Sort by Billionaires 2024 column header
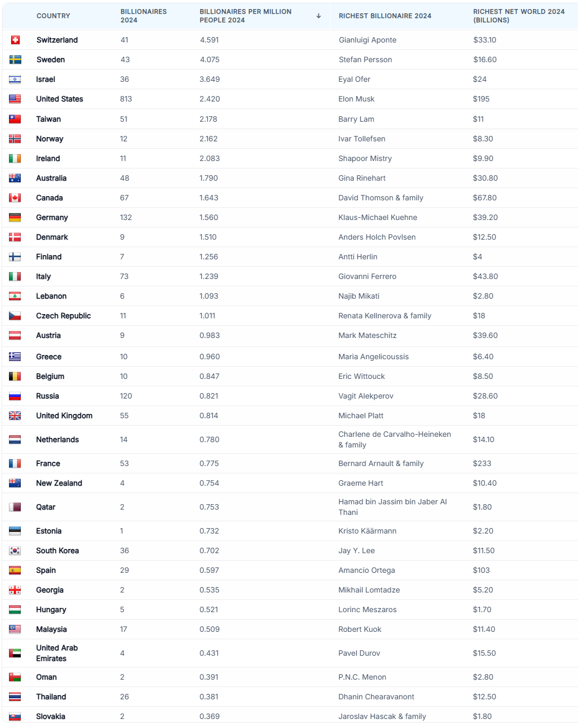The image size is (578, 728). point(143,16)
